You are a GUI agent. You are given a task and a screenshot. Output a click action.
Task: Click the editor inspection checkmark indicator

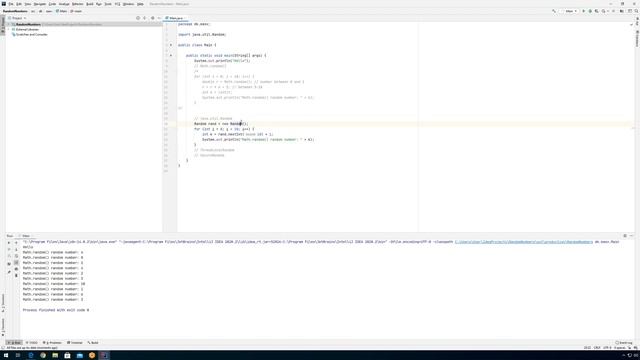(631, 24)
